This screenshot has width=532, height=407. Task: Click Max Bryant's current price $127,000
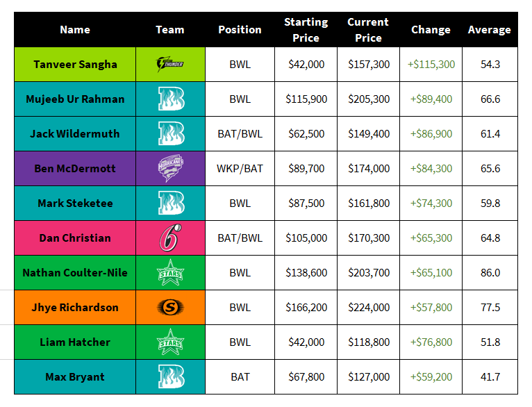tap(369, 377)
